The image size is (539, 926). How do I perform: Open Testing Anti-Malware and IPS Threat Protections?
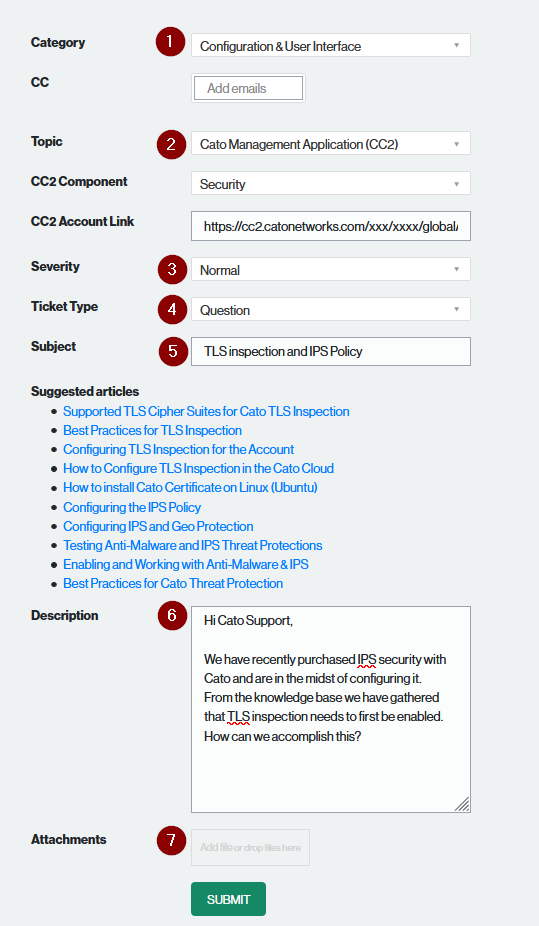pyautogui.click(x=192, y=545)
